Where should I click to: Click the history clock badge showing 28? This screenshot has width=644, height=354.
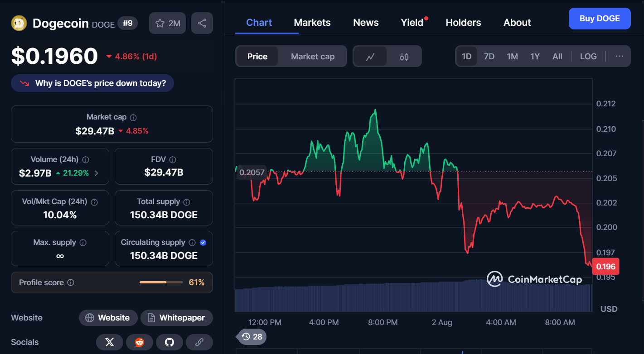(252, 337)
